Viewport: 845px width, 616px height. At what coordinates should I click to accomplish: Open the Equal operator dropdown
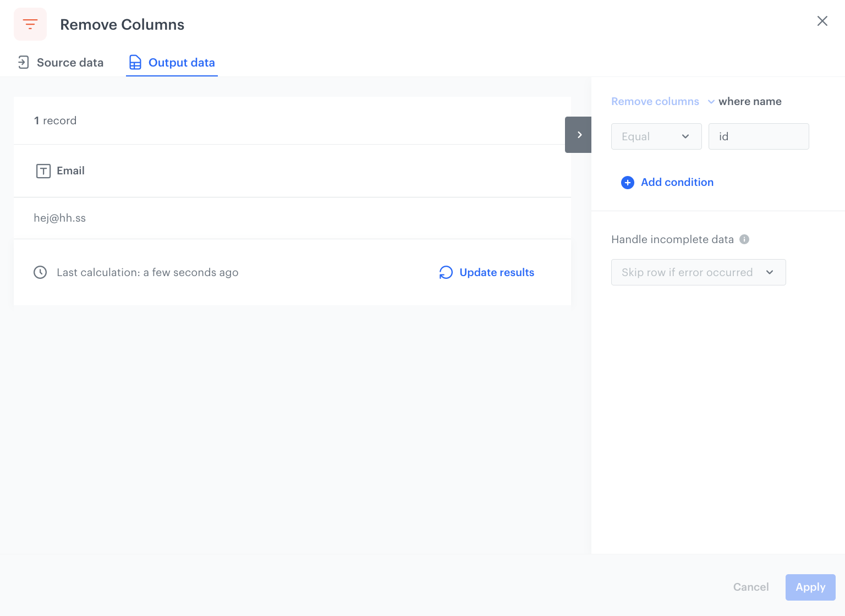656,136
